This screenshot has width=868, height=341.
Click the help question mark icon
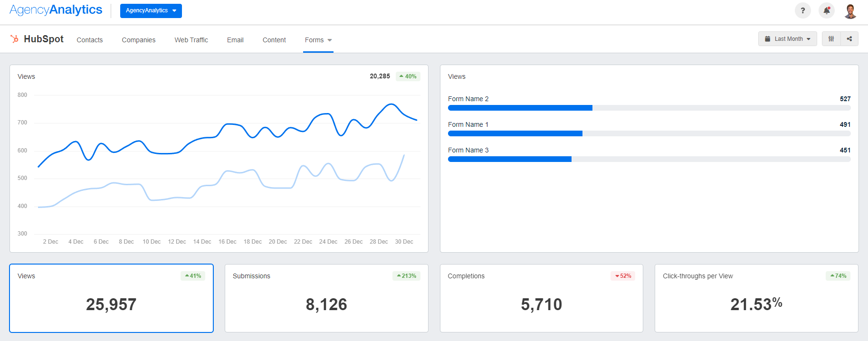[x=802, y=10]
